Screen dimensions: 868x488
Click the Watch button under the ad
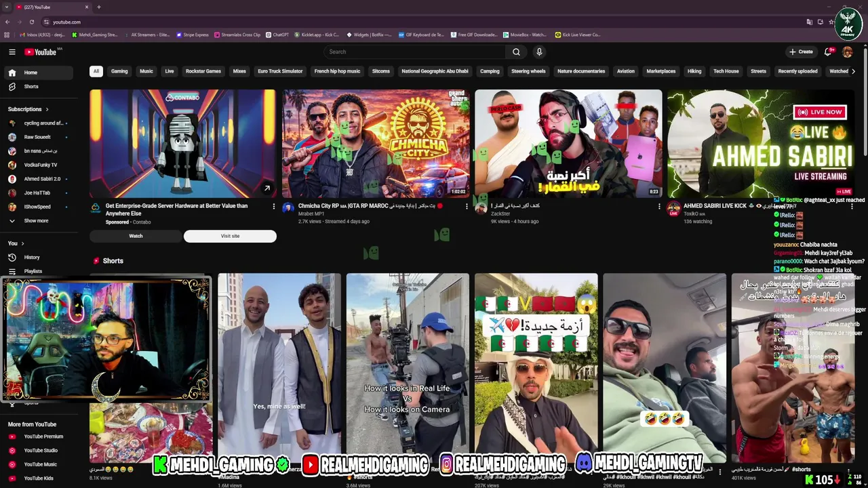coord(136,236)
